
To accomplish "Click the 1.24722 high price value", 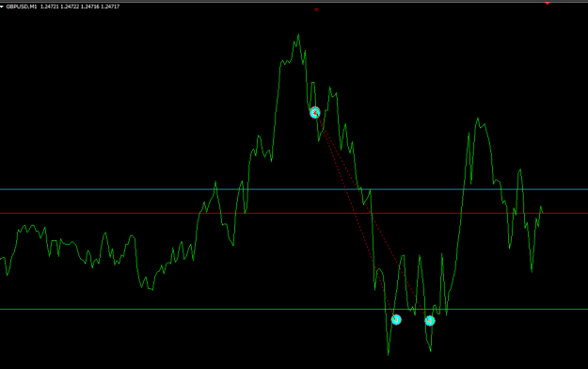I will tap(70, 7).
